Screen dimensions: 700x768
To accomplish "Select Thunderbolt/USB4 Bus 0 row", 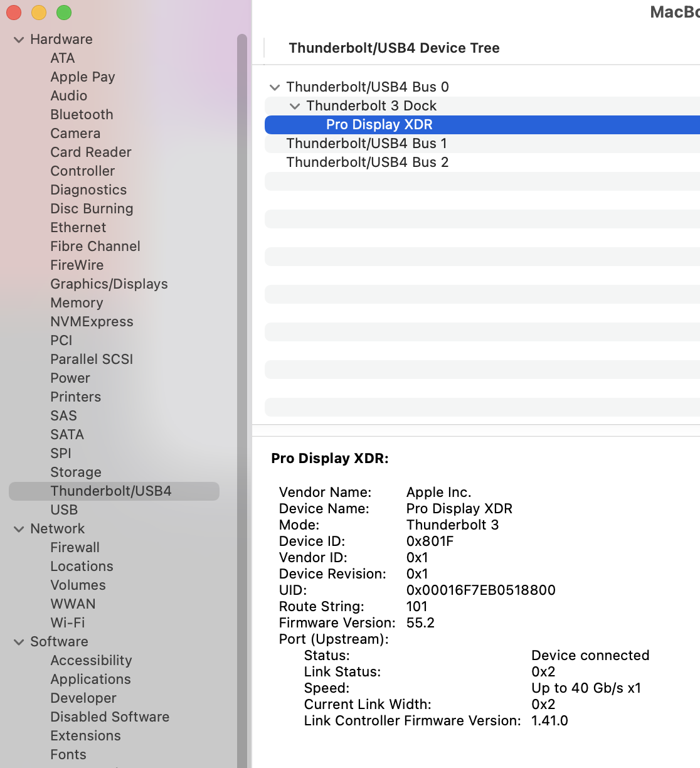I will pyautogui.click(x=482, y=87).
